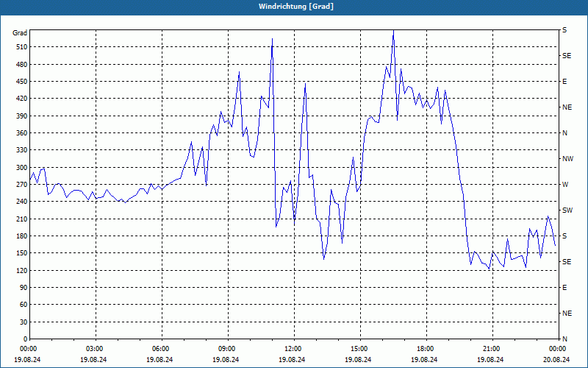The width and height of the screenshot is (588, 368).
Task: Pick the 150 degree axis label
Action: [22, 253]
